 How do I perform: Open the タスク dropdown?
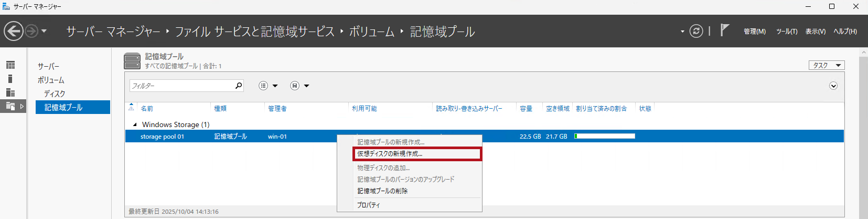[x=826, y=65]
